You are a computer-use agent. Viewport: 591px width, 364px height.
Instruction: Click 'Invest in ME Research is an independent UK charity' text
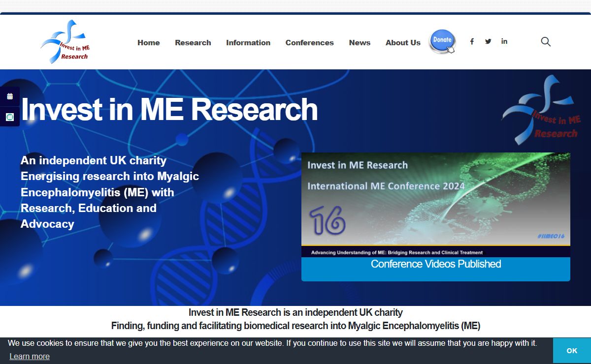pyautogui.click(x=295, y=312)
